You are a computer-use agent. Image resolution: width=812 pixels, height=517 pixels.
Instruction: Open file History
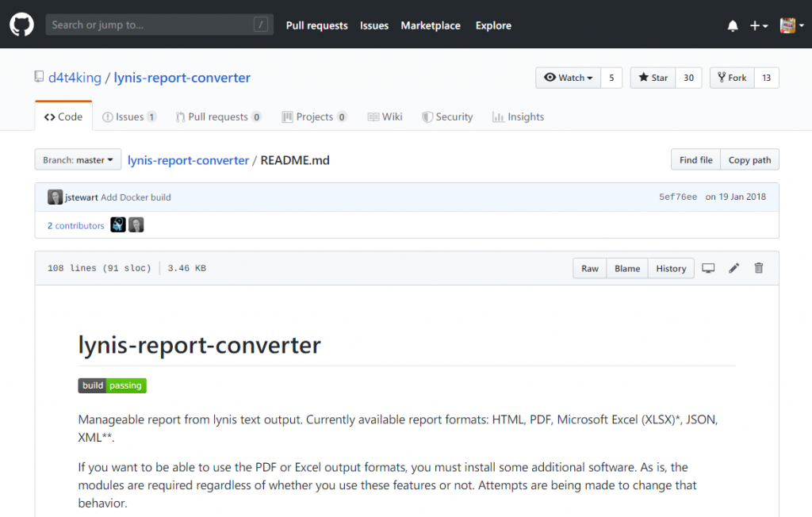coord(671,268)
